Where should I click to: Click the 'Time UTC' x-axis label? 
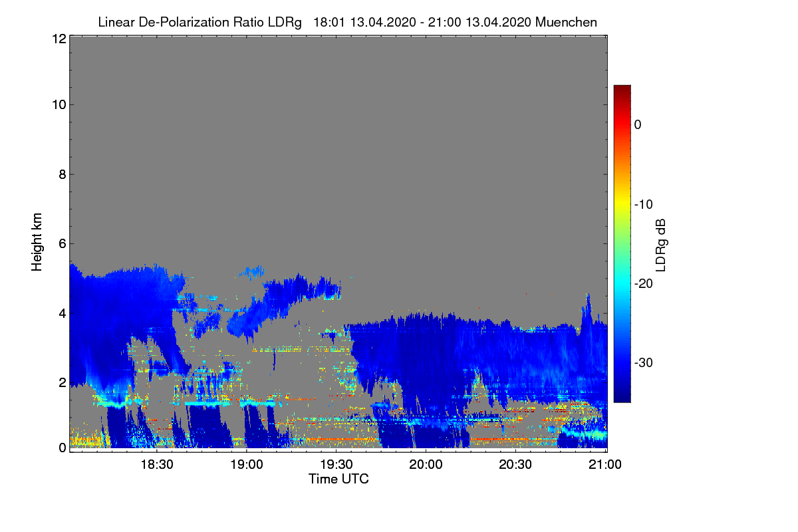pos(338,478)
